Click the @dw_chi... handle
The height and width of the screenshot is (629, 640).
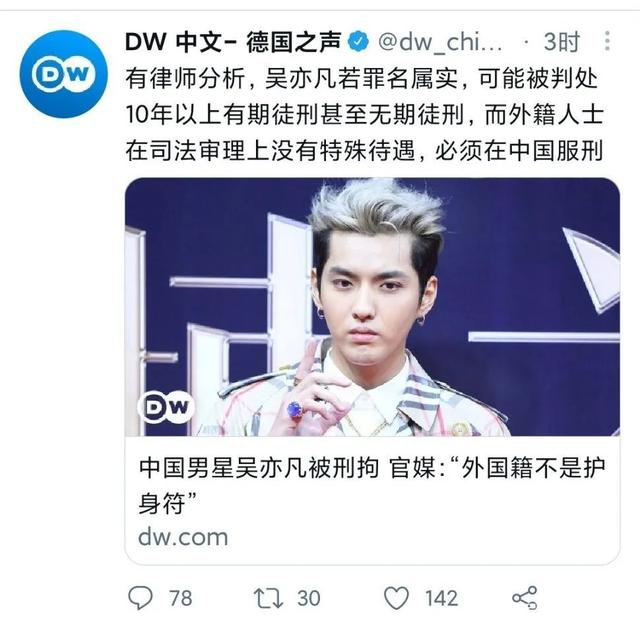pyautogui.click(x=440, y=42)
